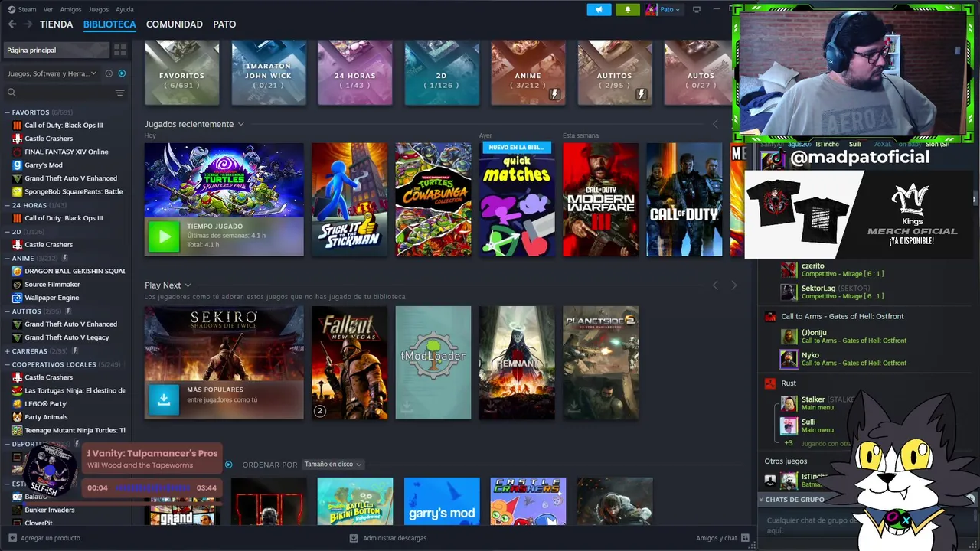Go to the COMUNIDAD tab
Image resolution: width=980 pixels, height=551 pixels.
click(x=175, y=24)
